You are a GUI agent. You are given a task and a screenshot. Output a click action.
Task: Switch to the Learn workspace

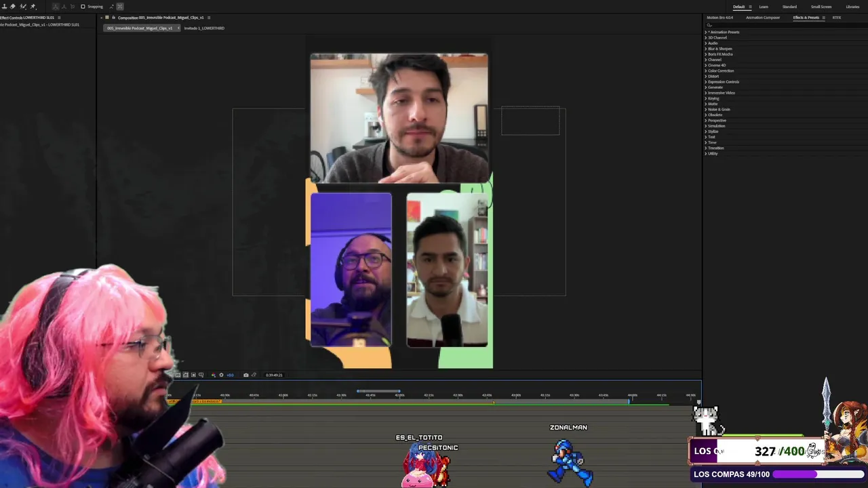click(x=764, y=7)
